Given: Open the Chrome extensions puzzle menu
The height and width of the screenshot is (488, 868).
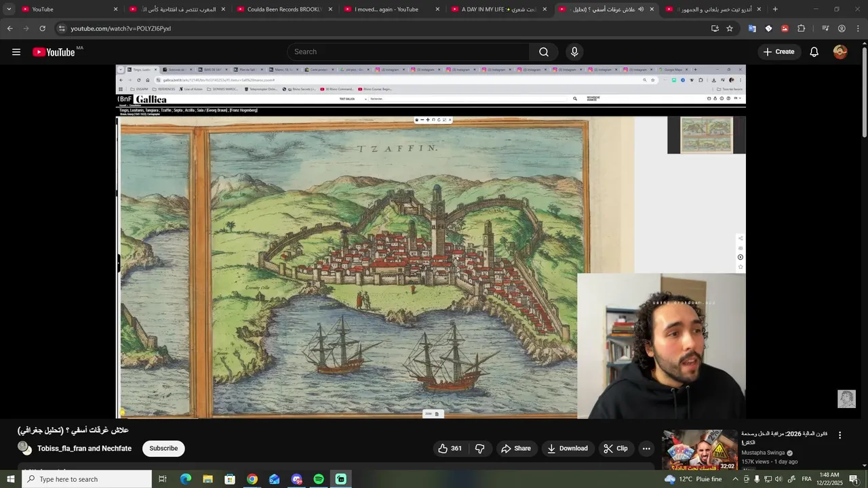Looking at the screenshot, I should [801, 28].
